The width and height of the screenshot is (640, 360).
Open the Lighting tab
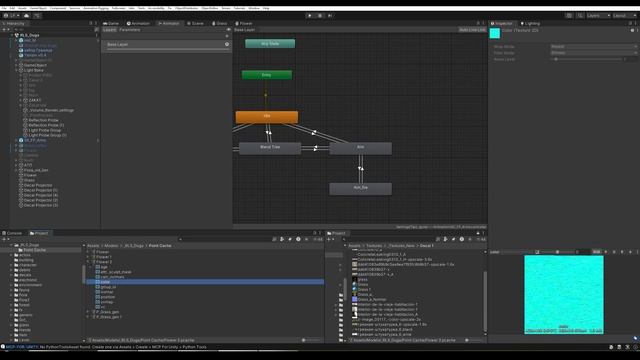530,23
